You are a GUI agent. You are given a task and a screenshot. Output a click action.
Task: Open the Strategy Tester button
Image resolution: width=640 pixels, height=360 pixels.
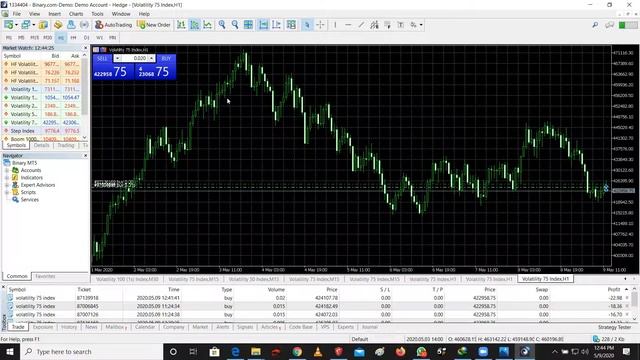click(614, 327)
